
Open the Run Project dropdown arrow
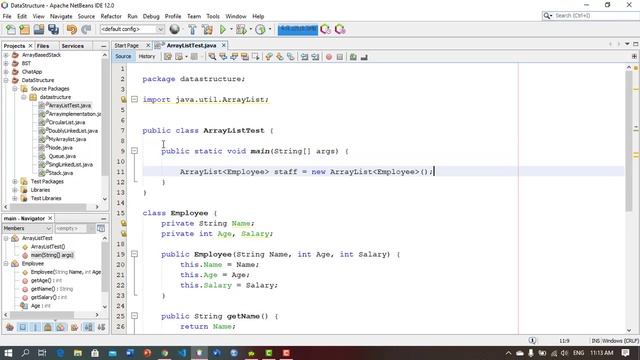(x=231, y=29)
